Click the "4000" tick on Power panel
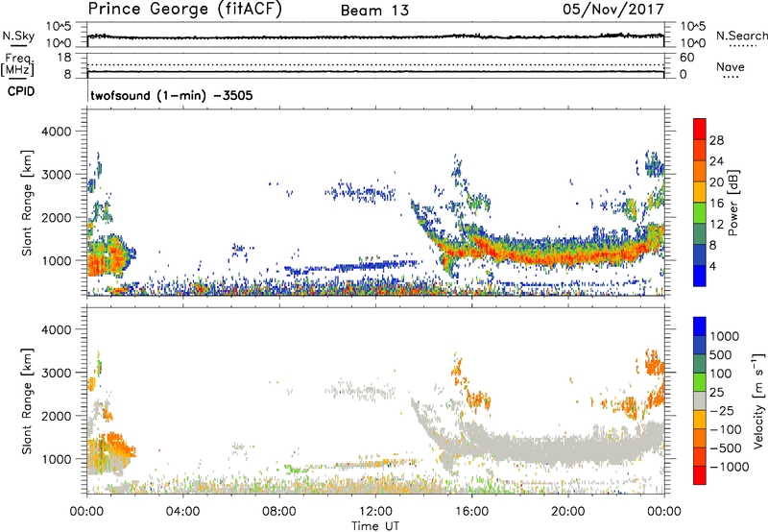 coord(57,132)
